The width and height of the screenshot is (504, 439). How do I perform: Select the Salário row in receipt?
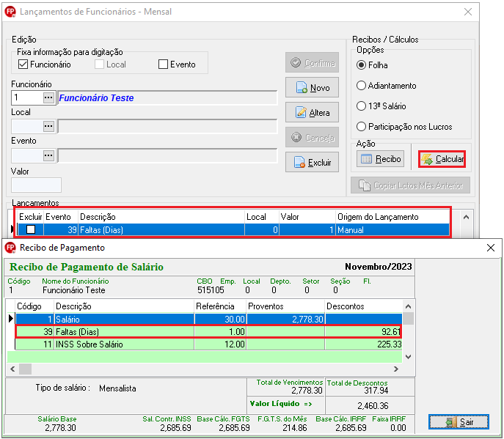208,319
